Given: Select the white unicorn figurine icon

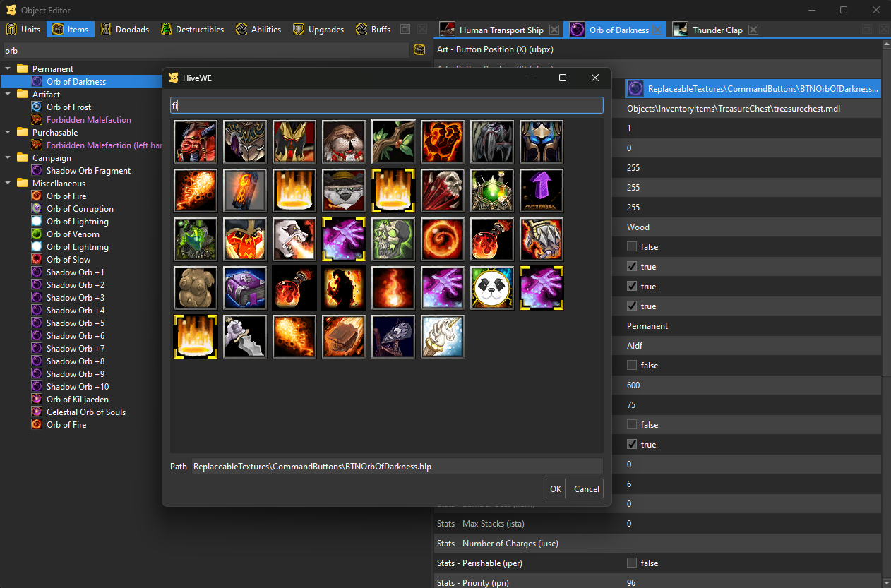Looking at the screenshot, I should point(443,337).
